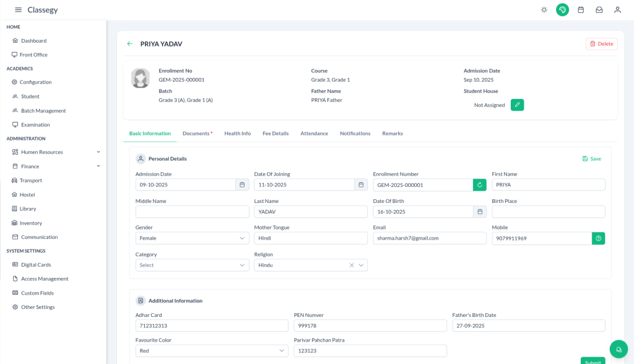The height and width of the screenshot is (364, 634).
Task: Click Save in Personal Details
Action: 591,159
